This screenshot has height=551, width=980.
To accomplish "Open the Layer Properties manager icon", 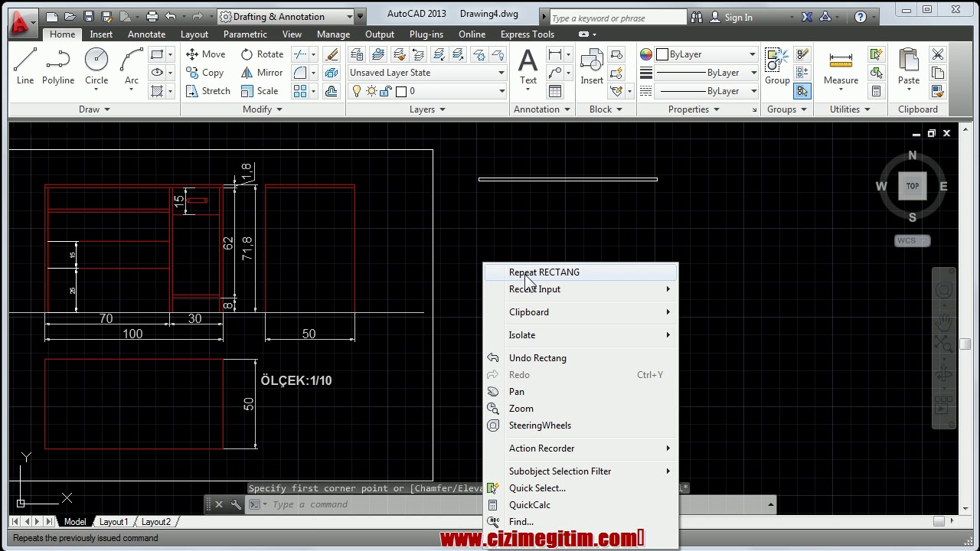I will click(x=357, y=54).
